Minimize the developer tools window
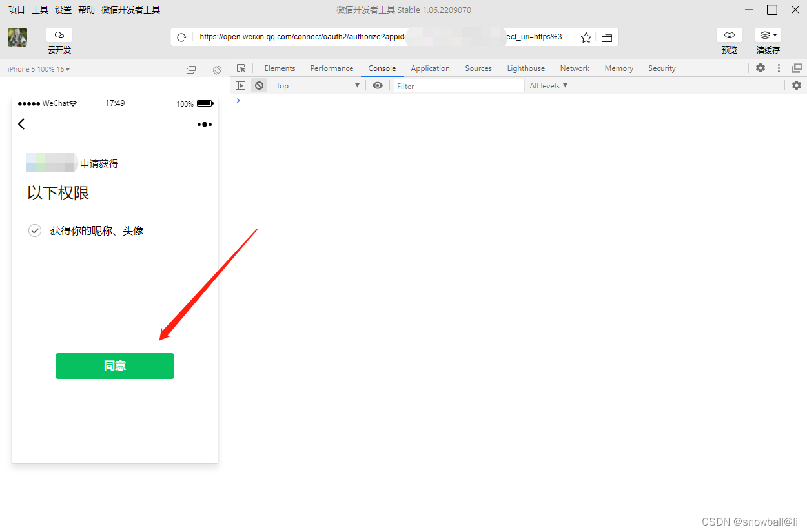The image size is (807, 532). (x=749, y=10)
